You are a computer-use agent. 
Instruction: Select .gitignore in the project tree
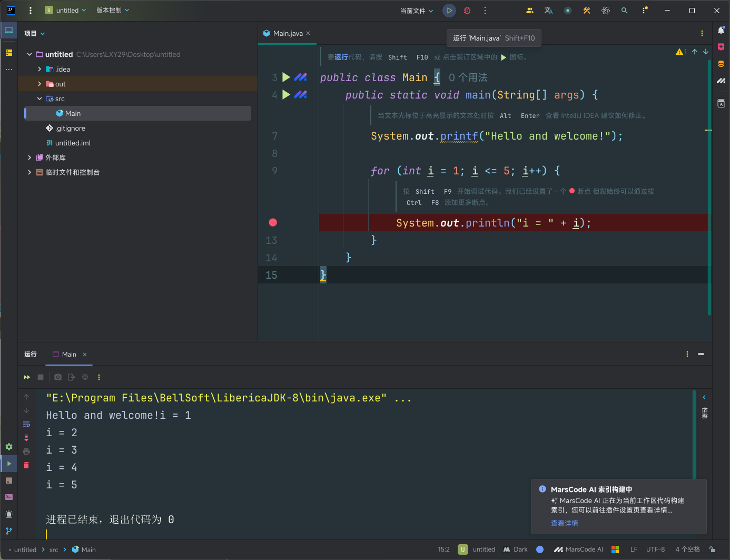(x=71, y=128)
